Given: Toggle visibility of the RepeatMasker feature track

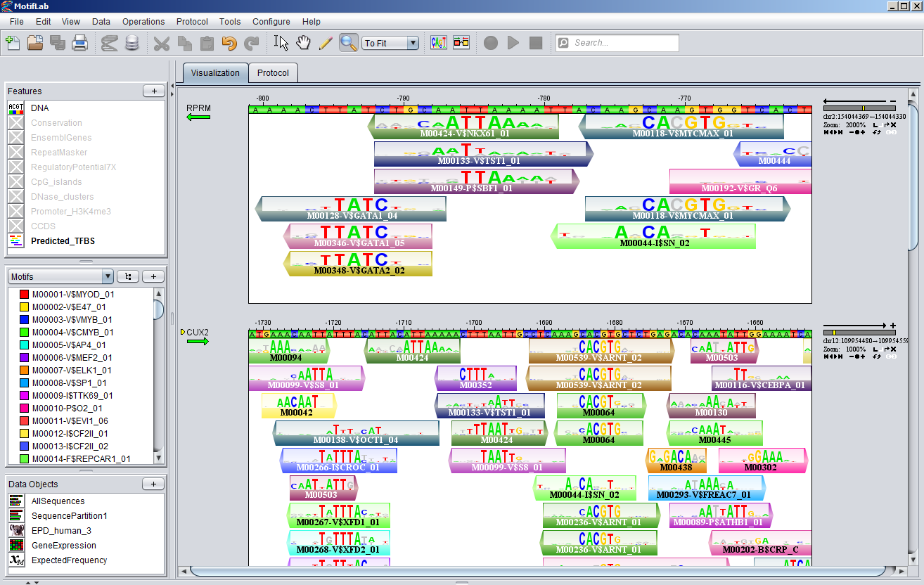Looking at the screenshot, I should [x=16, y=152].
